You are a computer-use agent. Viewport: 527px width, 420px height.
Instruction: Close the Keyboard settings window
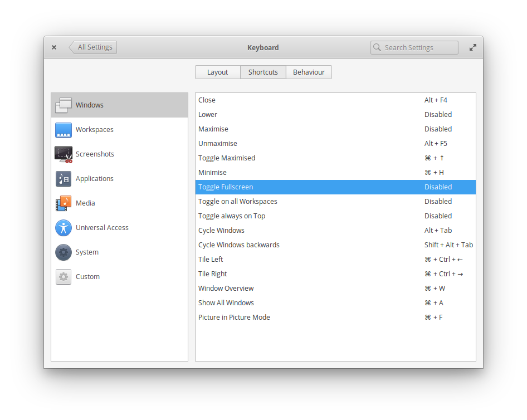click(x=54, y=47)
